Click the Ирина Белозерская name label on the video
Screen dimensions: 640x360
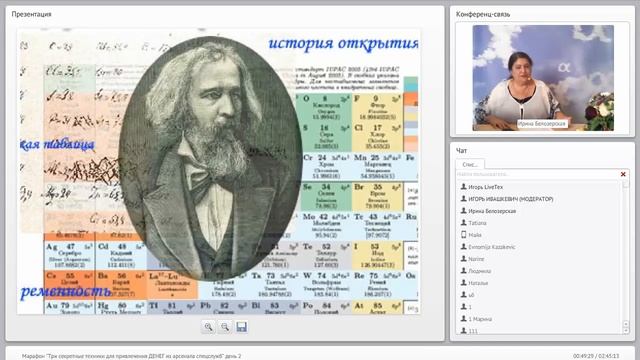(x=542, y=123)
